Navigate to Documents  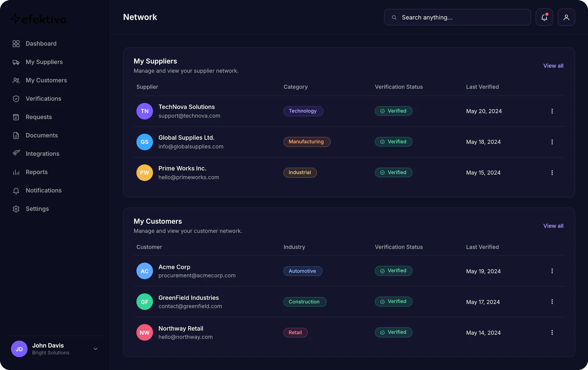coord(42,135)
